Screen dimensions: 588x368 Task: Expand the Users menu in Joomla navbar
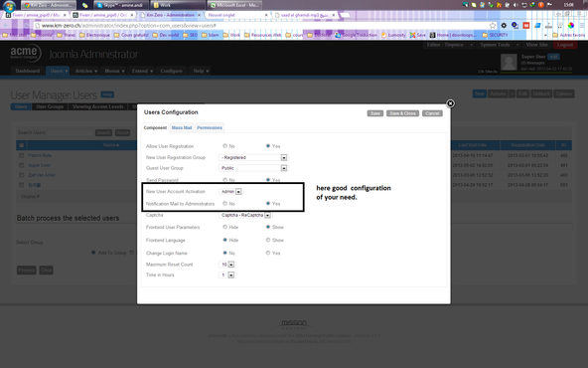[x=58, y=71]
